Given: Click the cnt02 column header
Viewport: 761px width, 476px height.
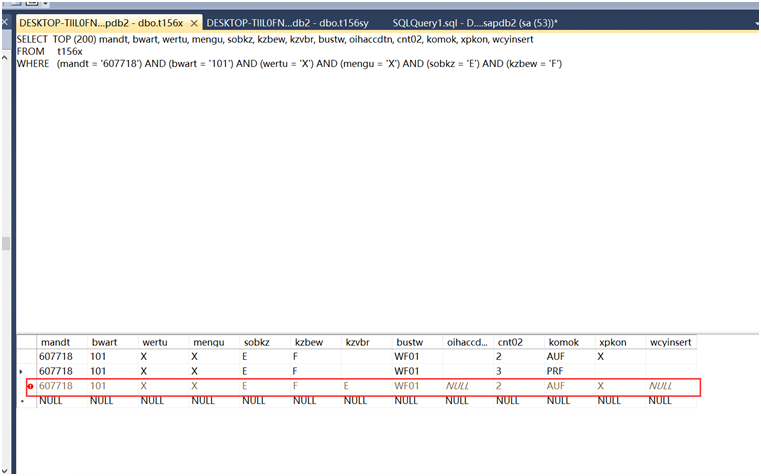Looking at the screenshot, I should point(519,342).
